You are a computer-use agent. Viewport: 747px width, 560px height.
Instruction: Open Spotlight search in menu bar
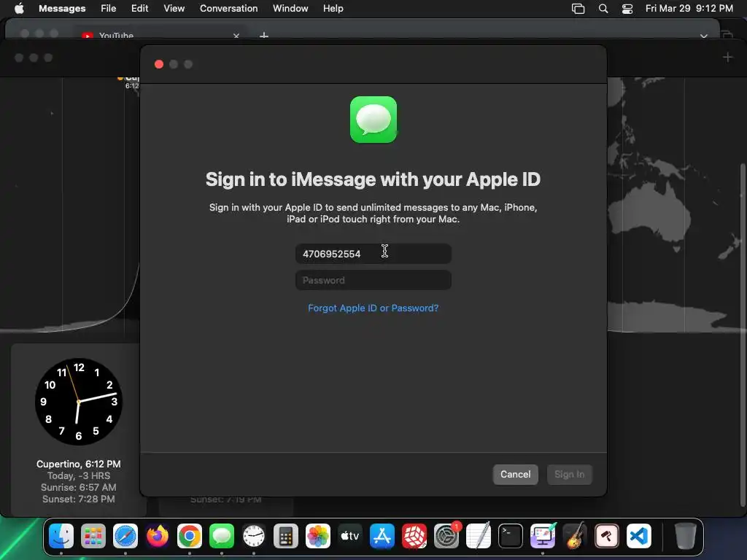(603, 9)
